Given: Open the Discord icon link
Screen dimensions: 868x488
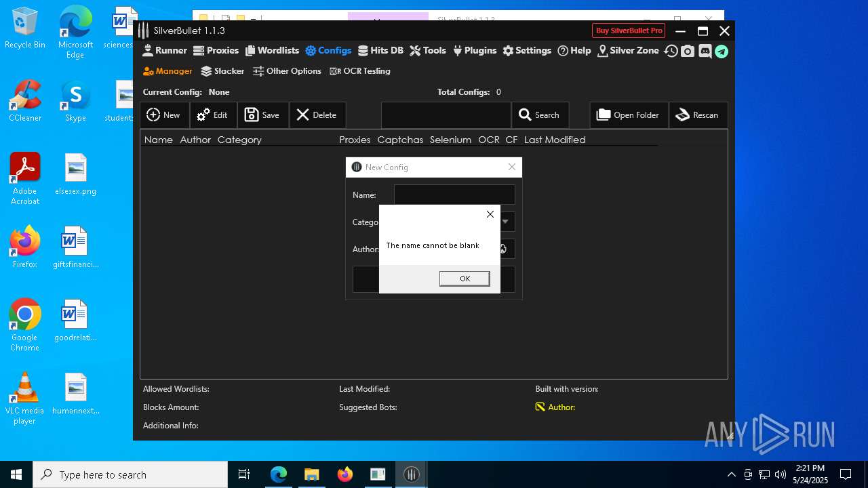Looking at the screenshot, I should pyautogui.click(x=705, y=51).
